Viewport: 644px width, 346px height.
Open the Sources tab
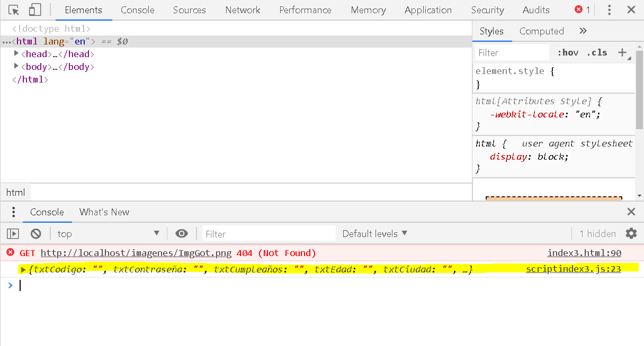click(x=190, y=10)
